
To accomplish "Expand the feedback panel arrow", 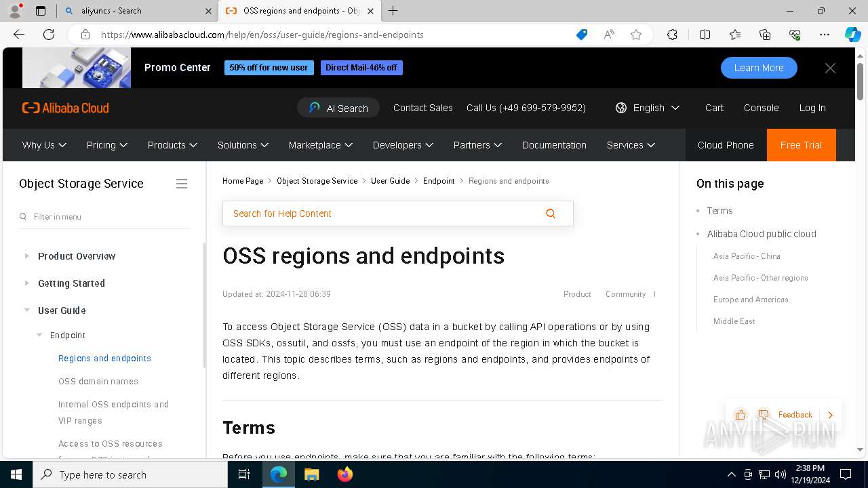I will tap(830, 415).
